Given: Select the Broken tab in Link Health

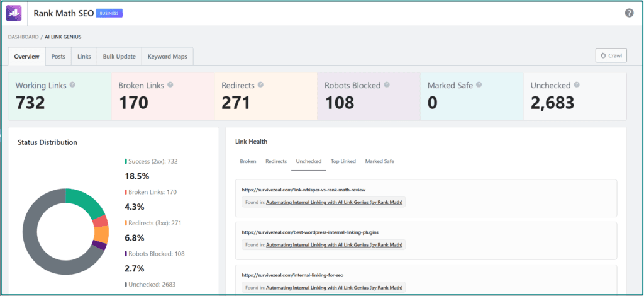Looking at the screenshot, I should click(248, 161).
